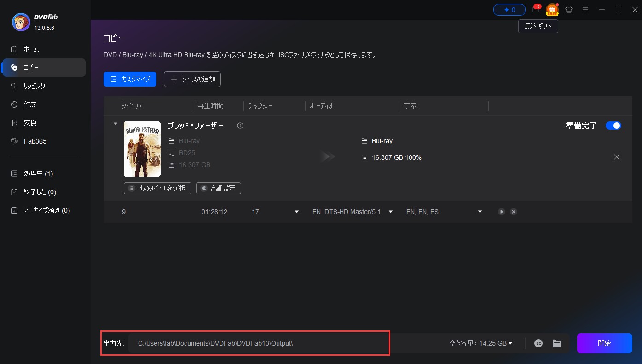Image resolution: width=642 pixels, height=364 pixels.
Task: Select ISO image output icon
Action: 538,343
